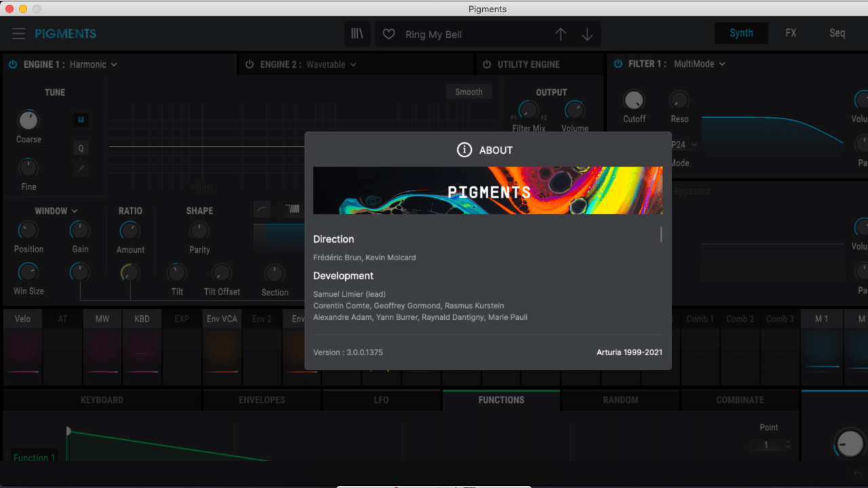Open the filter mode P24 dropdown
The height and width of the screenshot is (488, 868).
[x=684, y=144]
